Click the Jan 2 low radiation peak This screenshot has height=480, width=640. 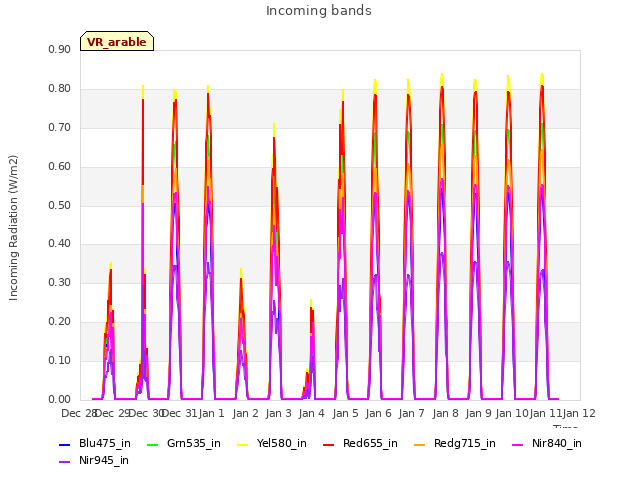[x=241, y=273]
